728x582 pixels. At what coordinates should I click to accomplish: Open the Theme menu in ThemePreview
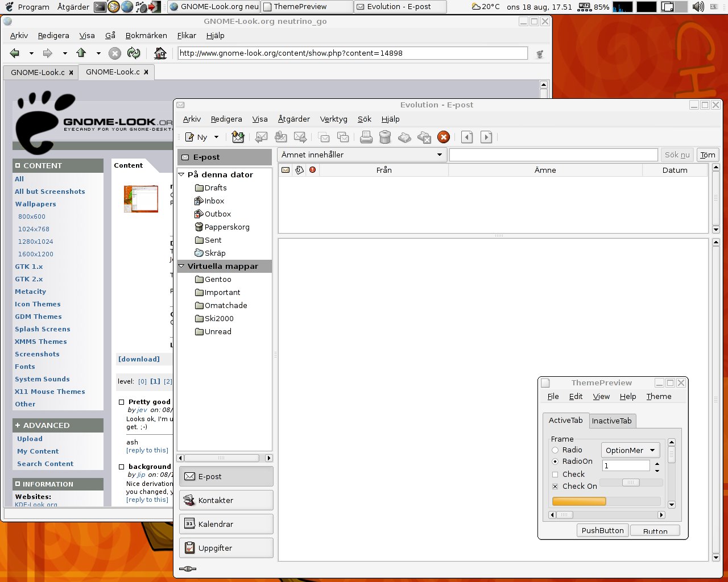tap(659, 397)
